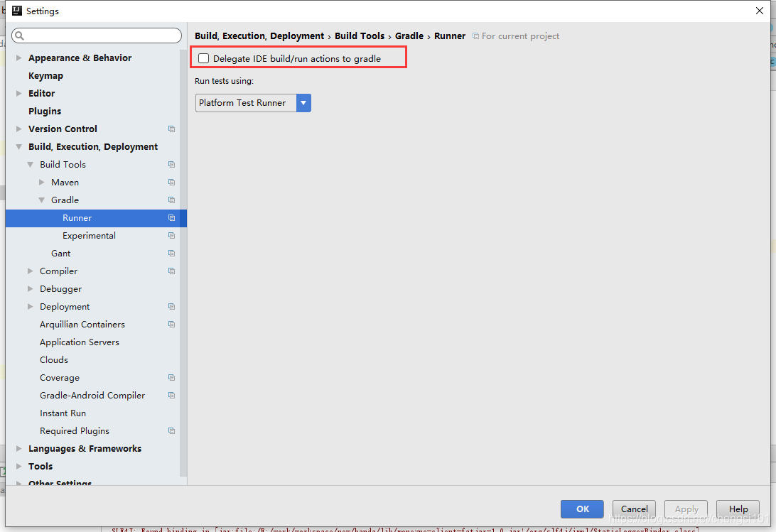Image resolution: width=776 pixels, height=532 pixels.
Task: Collapse the Gradle node arrow
Action: [x=41, y=200]
